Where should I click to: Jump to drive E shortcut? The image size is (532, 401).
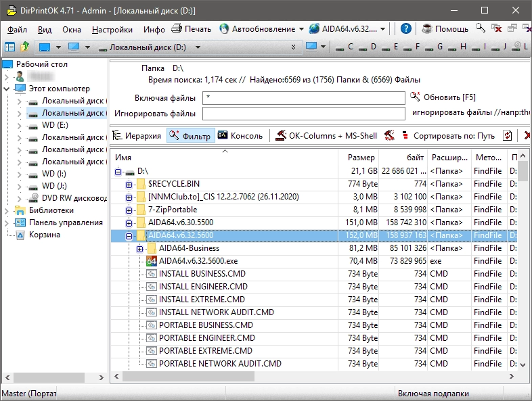tap(390, 47)
